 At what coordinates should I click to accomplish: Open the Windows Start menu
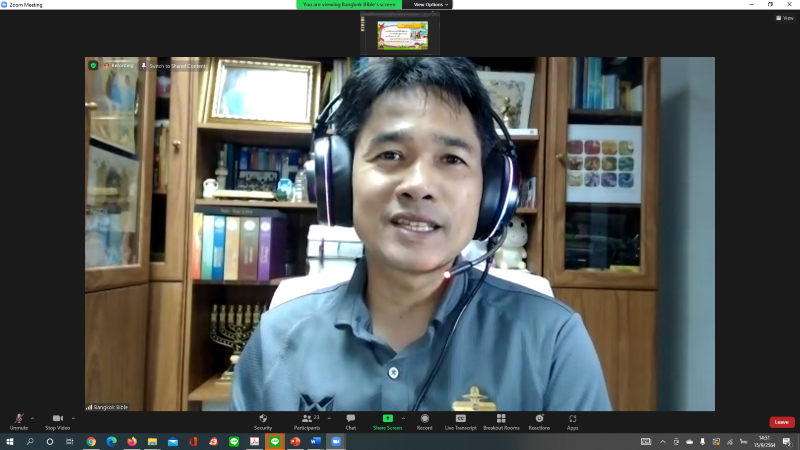point(10,442)
